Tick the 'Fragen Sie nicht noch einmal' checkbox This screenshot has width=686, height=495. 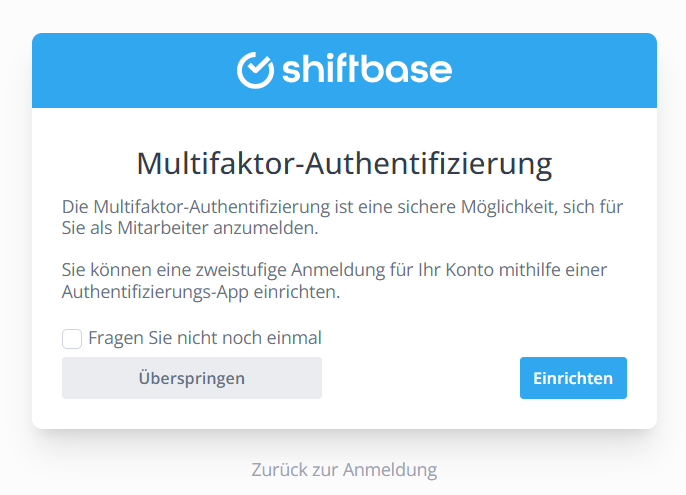[x=72, y=339]
